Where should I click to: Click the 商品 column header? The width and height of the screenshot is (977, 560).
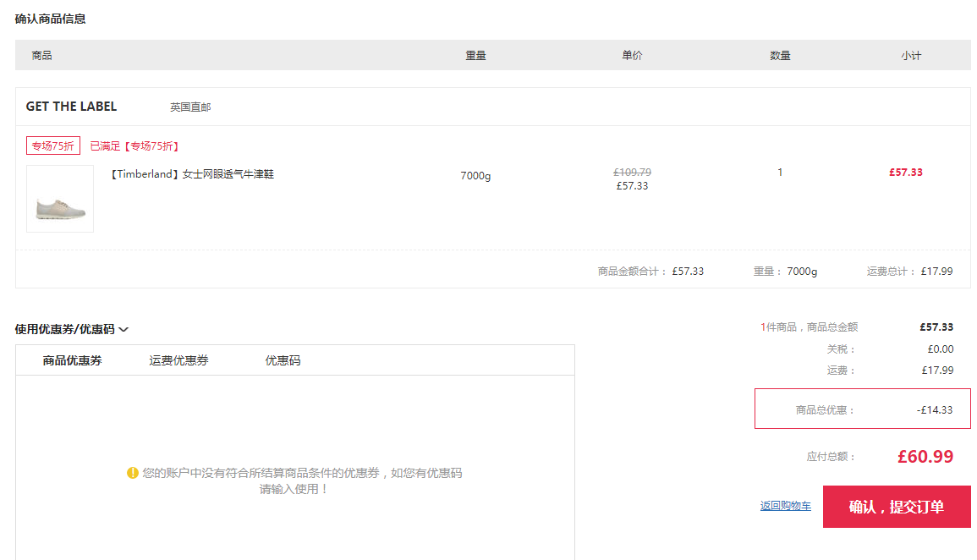[41, 56]
